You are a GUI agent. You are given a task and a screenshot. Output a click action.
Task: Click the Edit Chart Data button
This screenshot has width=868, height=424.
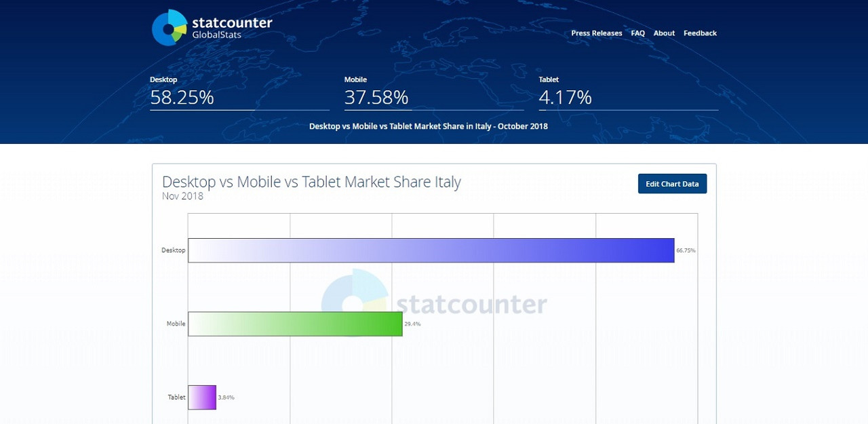[x=672, y=184]
